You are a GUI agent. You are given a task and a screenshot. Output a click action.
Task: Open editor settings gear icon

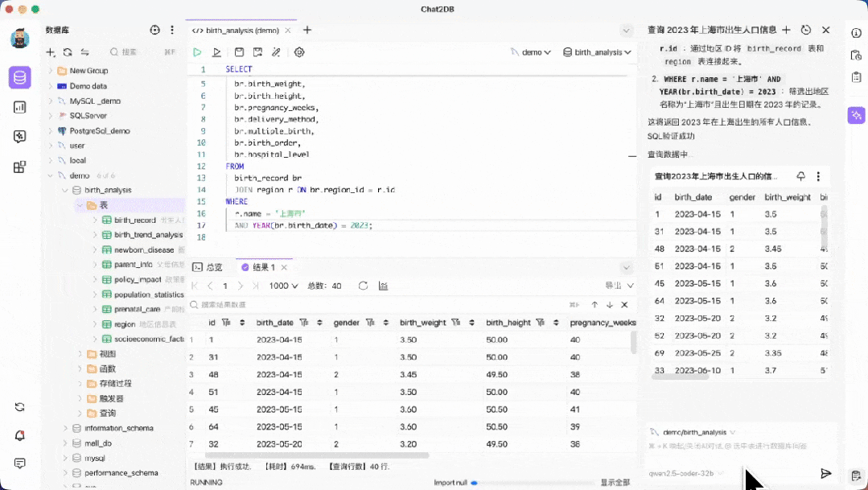[x=299, y=52]
